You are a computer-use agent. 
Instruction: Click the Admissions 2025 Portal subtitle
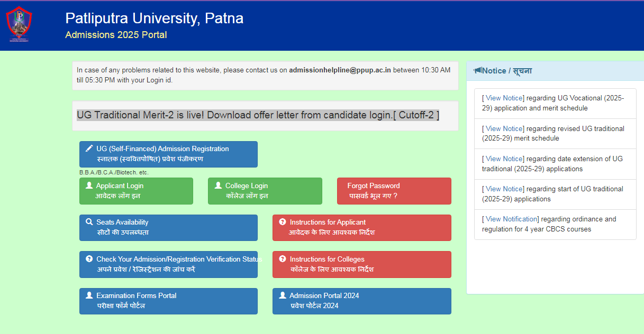(116, 35)
